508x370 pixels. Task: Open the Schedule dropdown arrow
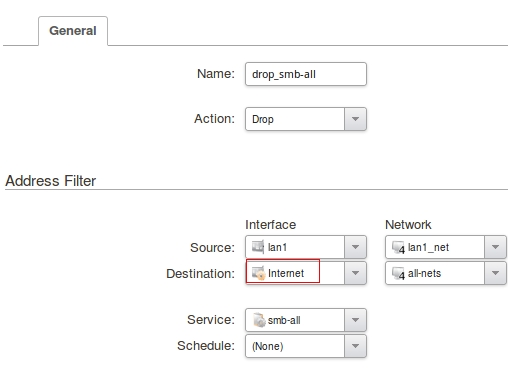click(355, 346)
